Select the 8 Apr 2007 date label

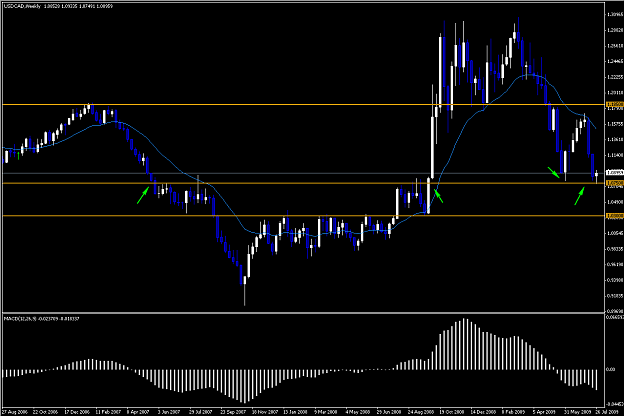coord(138,411)
